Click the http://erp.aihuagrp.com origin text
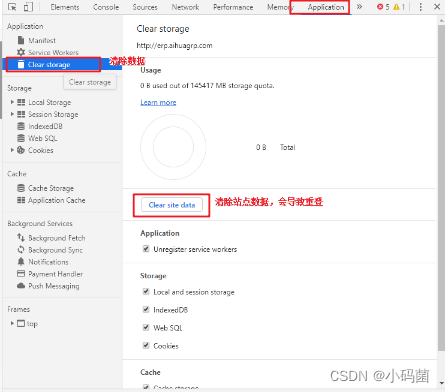The image size is (445, 392). tap(174, 45)
